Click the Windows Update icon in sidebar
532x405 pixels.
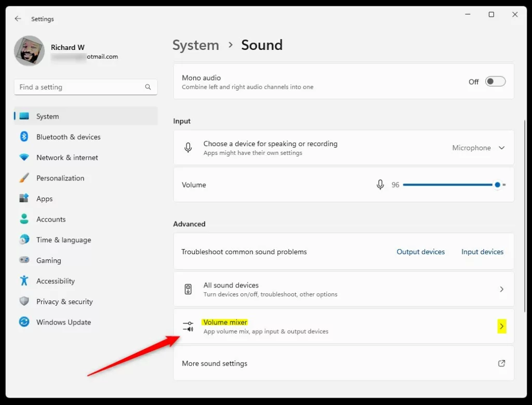[x=24, y=322]
